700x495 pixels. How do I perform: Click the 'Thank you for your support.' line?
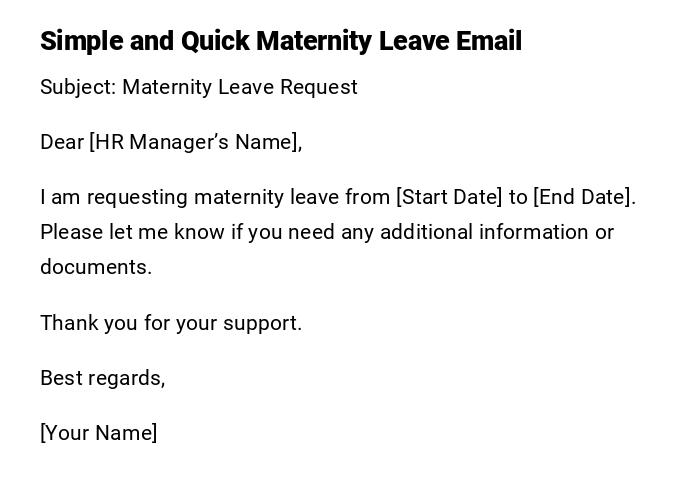tap(171, 323)
